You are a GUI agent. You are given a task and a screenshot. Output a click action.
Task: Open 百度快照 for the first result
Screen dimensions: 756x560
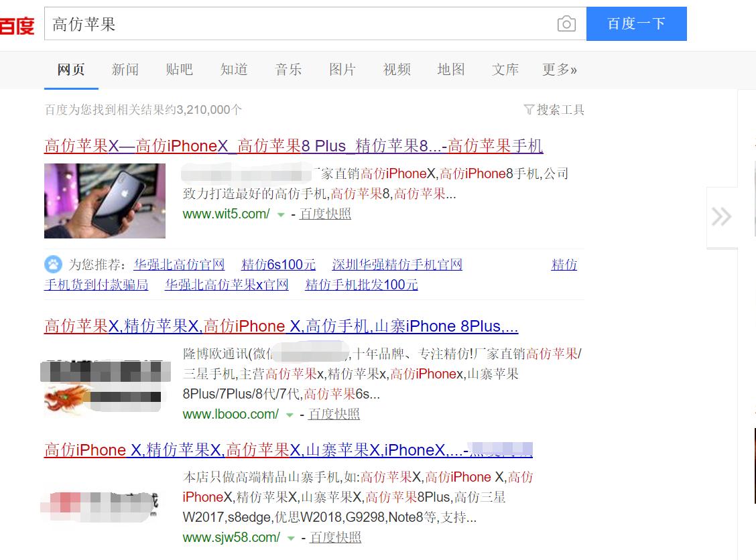click(x=325, y=214)
